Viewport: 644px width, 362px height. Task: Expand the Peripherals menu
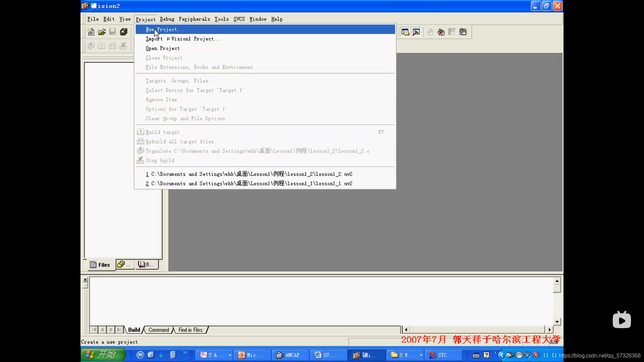194,19
